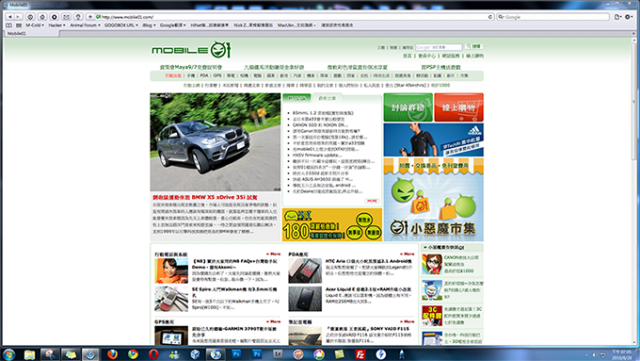The image size is (640, 361).
Task: Open the ASUS article link in the list
Action: (322, 179)
